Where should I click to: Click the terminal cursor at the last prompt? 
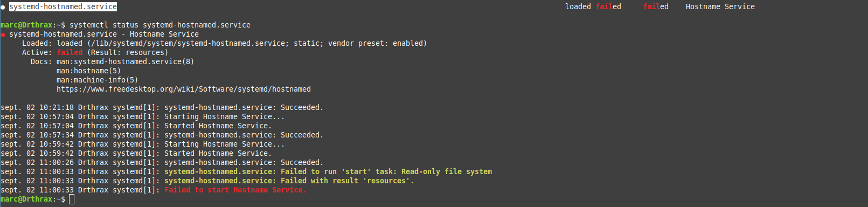point(72,199)
